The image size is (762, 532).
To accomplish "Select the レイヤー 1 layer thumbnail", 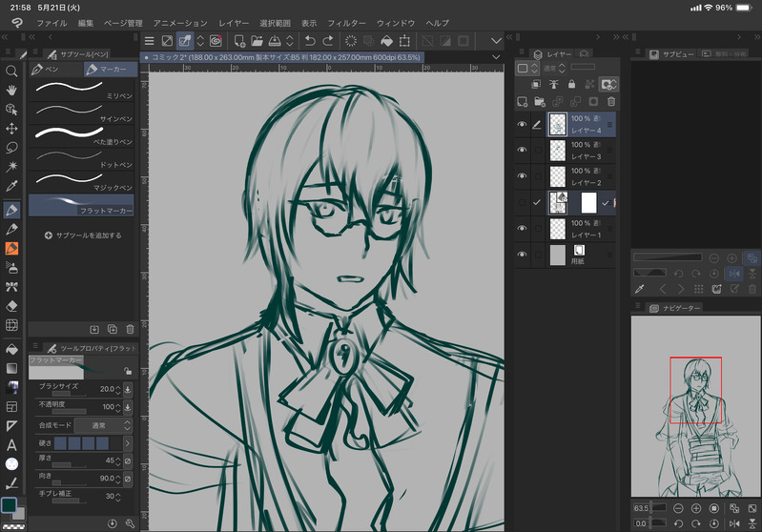I will [x=557, y=229].
